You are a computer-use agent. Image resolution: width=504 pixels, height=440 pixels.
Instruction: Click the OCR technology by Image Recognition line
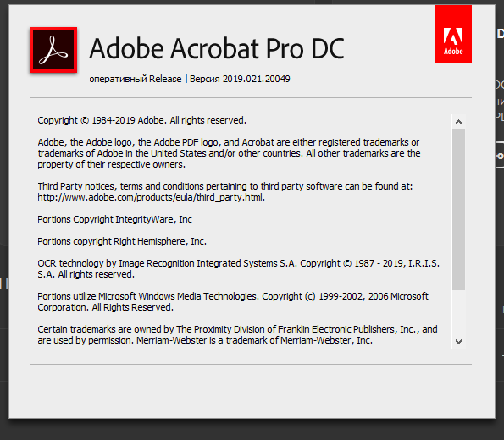[238, 269]
